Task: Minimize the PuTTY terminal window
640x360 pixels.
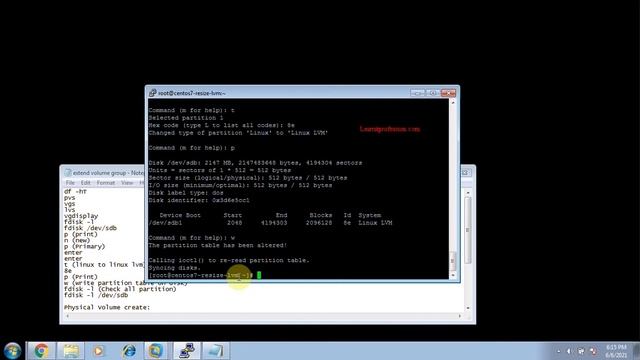Action: click(x=417, y=93)
